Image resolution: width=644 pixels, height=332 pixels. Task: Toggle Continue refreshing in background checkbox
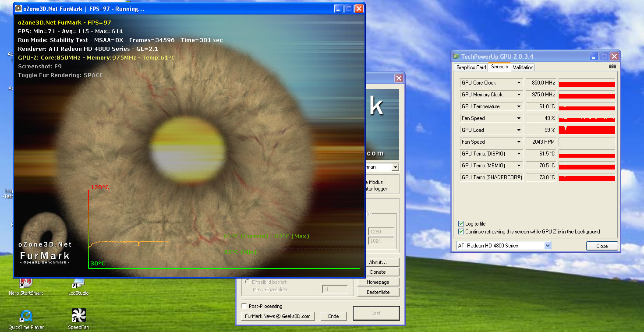(x=461, y=232)
